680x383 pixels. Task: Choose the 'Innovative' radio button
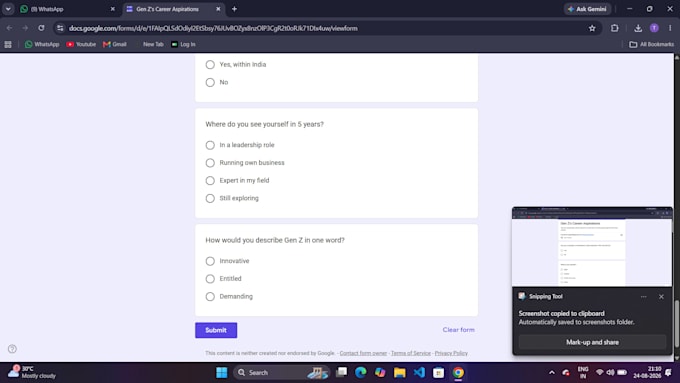click(x=210, y=261)
